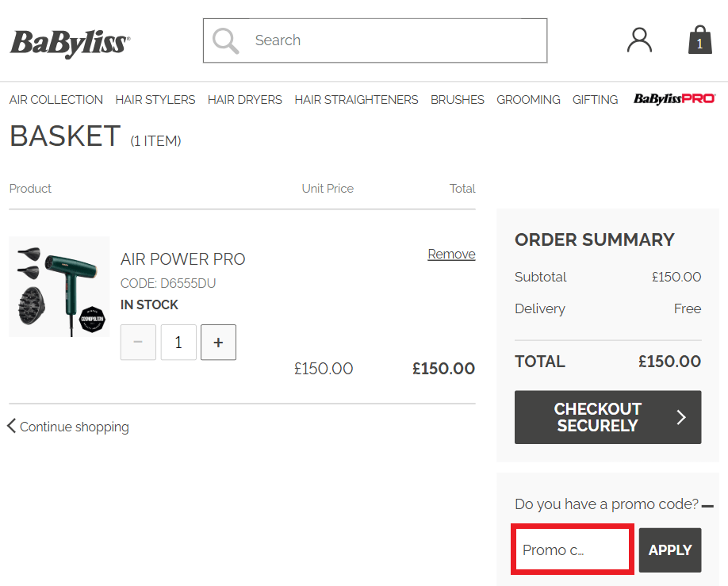This screenshot has width=728, height=586.
Task: Open the HAIR DRYERS category
Action: click(x=244, y=99)
